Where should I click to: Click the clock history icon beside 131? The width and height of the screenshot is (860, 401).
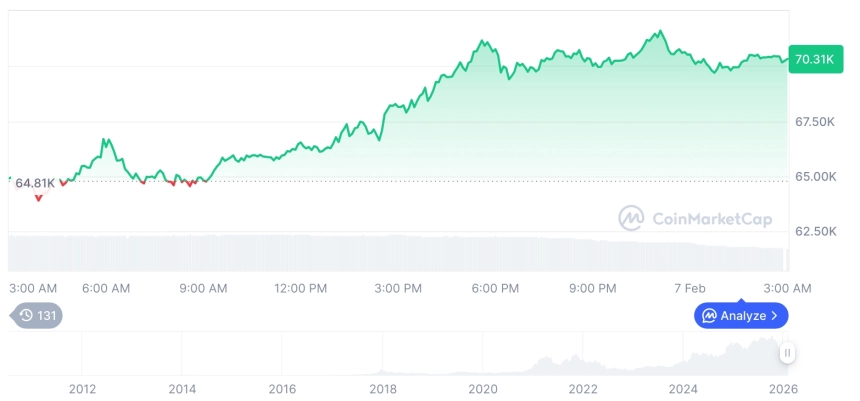[x=26, y=315]
